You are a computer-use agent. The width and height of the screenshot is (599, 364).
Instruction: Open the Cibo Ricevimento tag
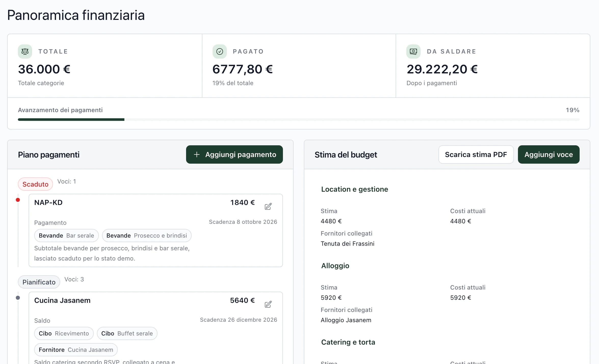[64, 333]
